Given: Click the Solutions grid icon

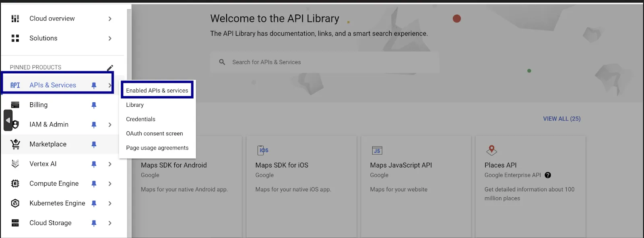Looking at the screenshot, I should (15, 38).
